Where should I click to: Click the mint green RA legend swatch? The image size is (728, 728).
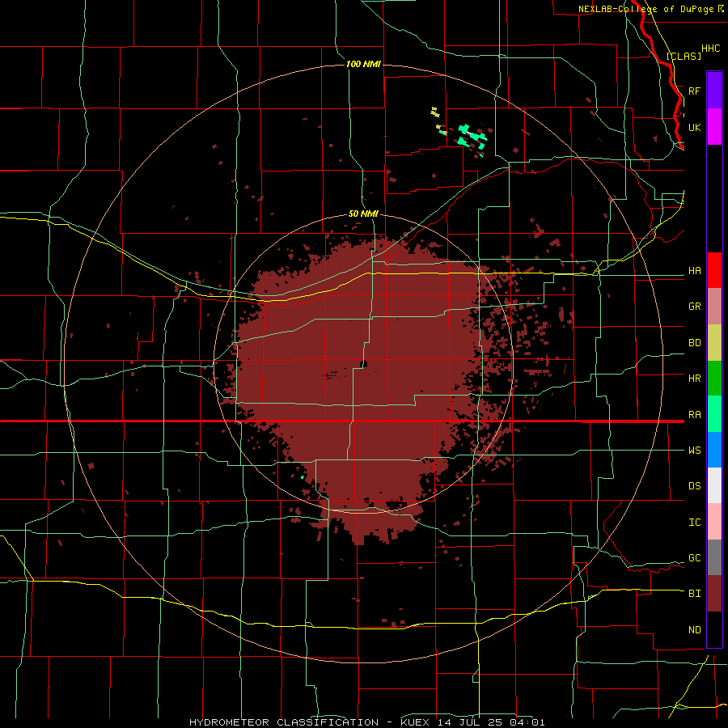(714, 414)
